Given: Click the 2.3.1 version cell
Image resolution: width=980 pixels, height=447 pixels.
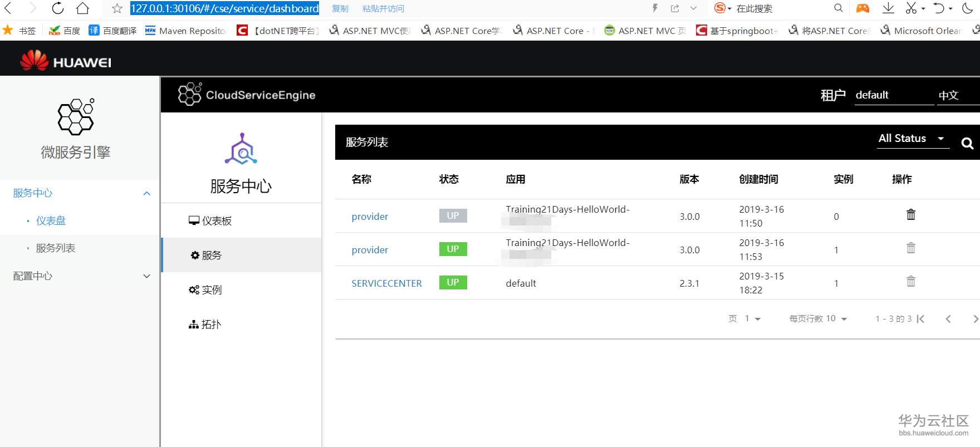Looking at the screenshot, I should 689,283.
